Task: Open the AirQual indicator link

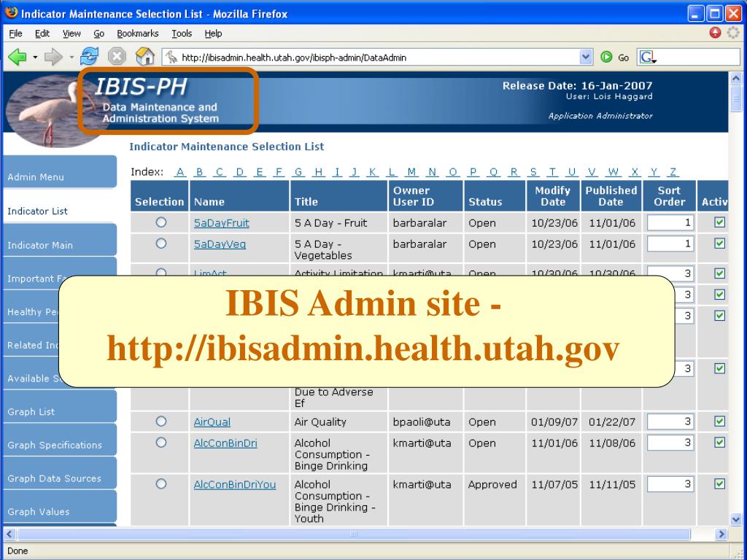Action: pyautogui.click(x=212, y=422)
